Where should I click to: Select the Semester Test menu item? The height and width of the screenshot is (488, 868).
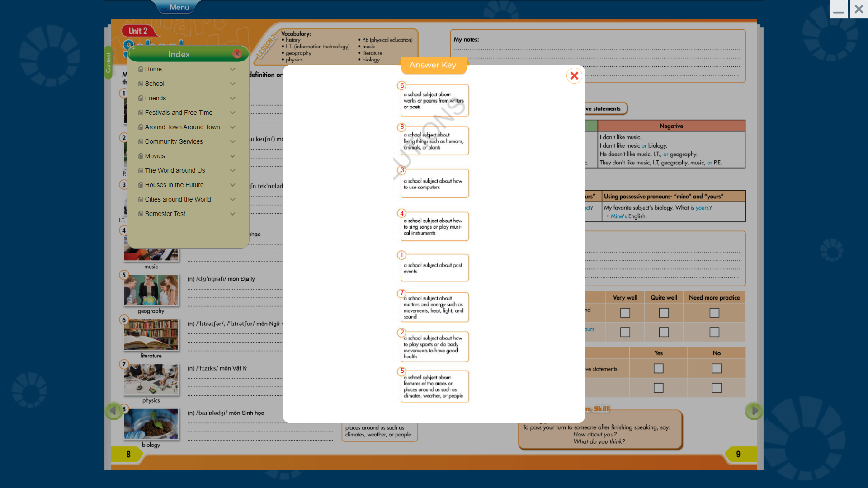tap(165, 213)
